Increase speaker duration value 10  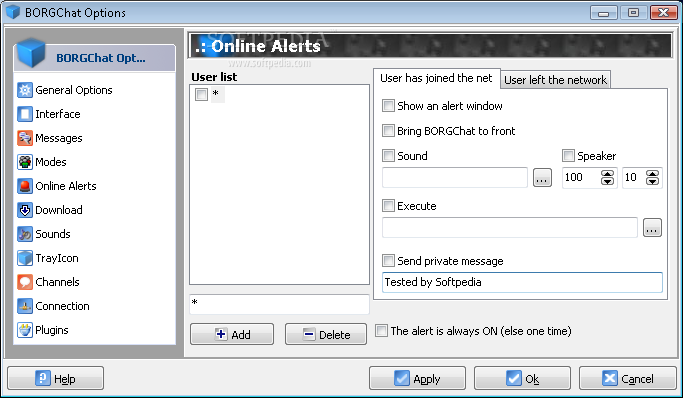(x=653, y=173)
